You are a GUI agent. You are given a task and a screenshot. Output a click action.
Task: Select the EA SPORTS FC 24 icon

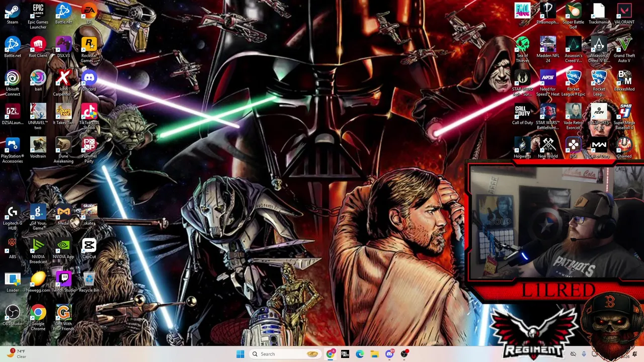click(x=599, y=117)
